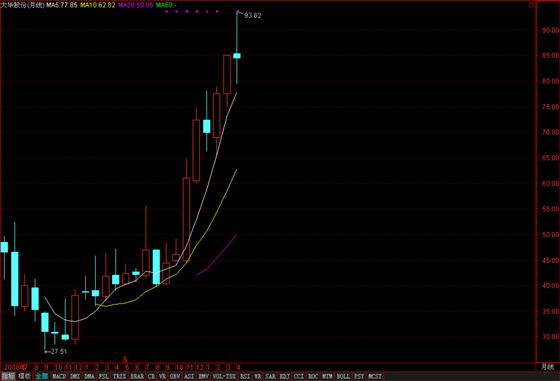Switch to the SAR indicator tab
560x381 pixels.
(270, 376)
